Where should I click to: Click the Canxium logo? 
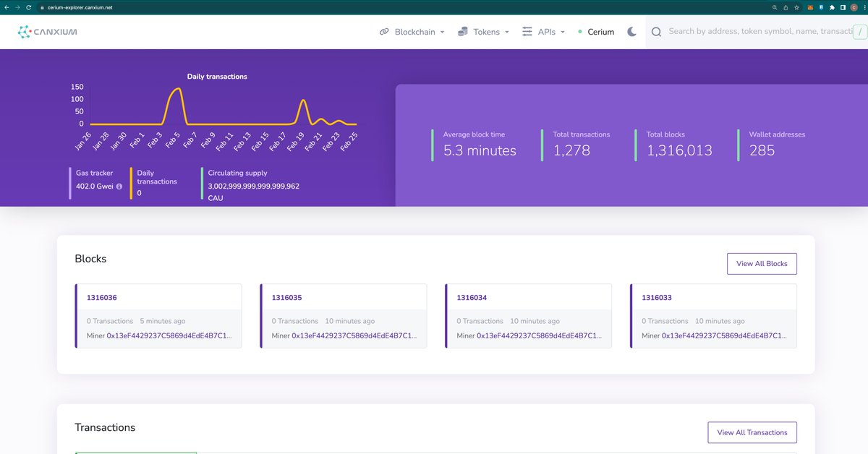(47, 32)
